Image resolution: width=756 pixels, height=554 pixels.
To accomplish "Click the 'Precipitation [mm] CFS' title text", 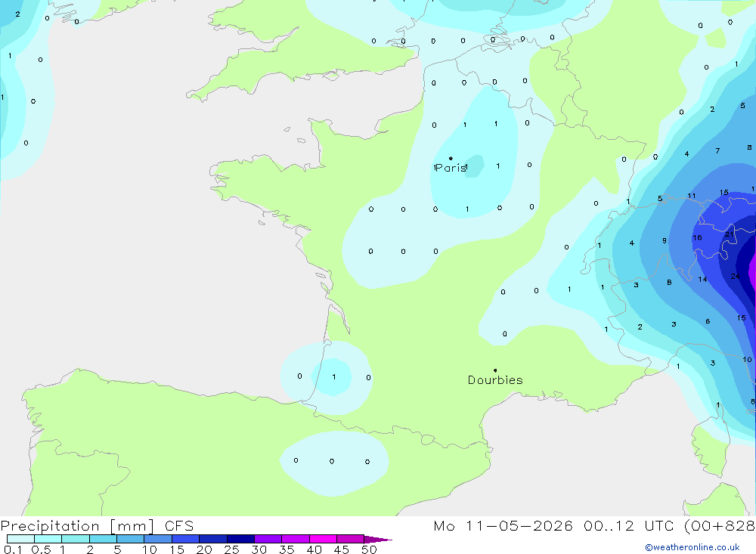I will (97, 526).
